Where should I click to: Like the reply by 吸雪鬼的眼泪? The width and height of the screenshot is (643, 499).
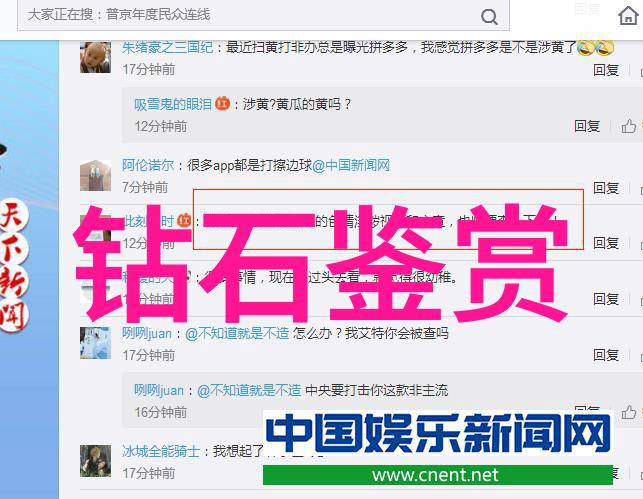[628, 126]
